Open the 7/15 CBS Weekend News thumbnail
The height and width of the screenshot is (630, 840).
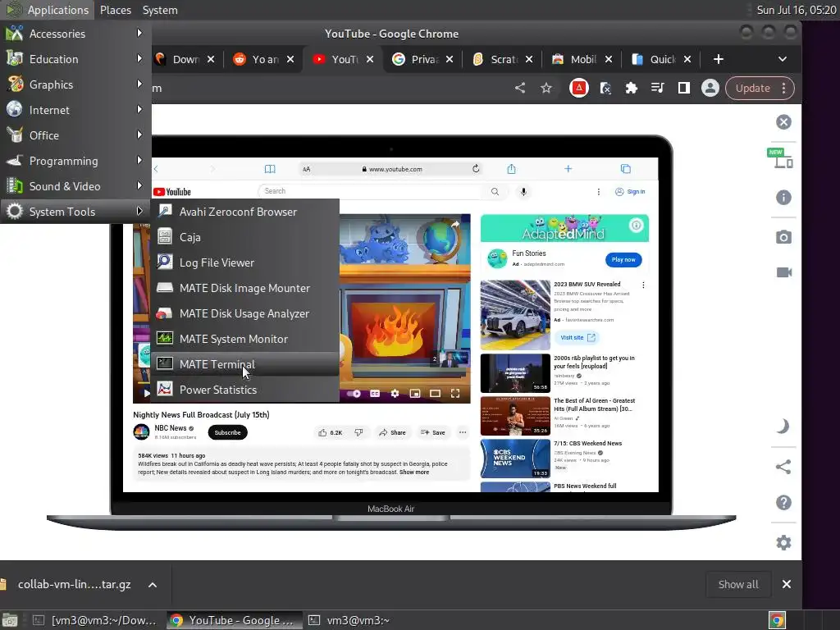tap(515, 459)
